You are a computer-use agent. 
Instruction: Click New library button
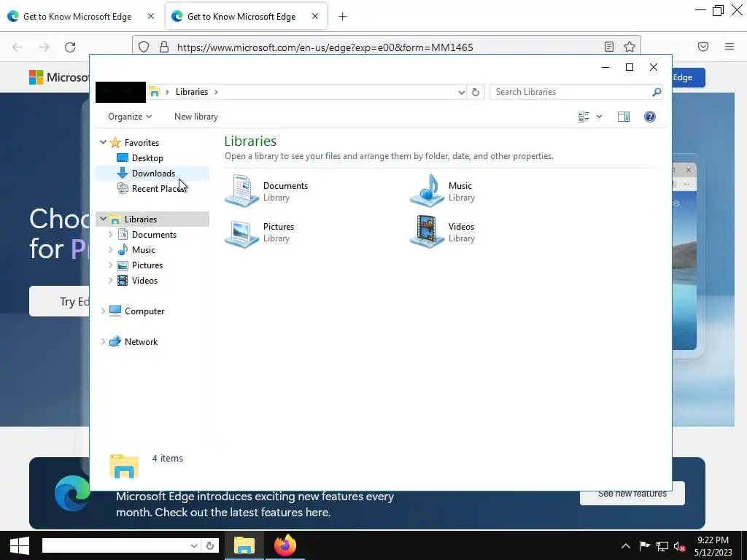[x=196, y=117]
